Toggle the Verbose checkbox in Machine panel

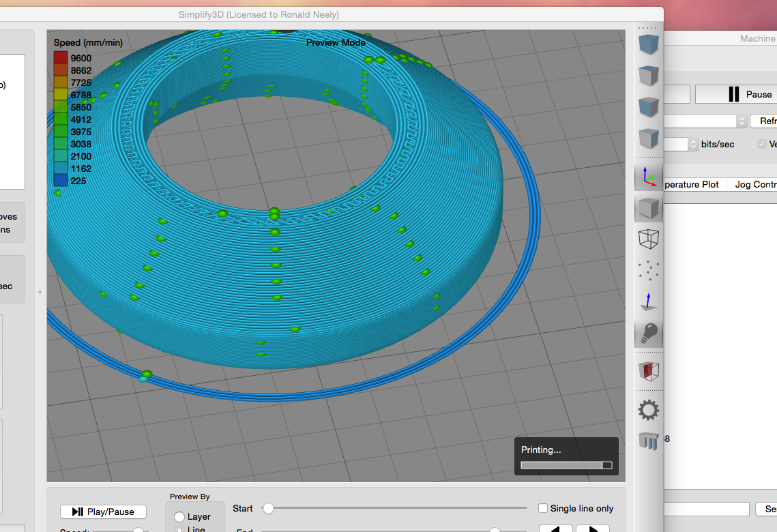[x=762, y=144]
